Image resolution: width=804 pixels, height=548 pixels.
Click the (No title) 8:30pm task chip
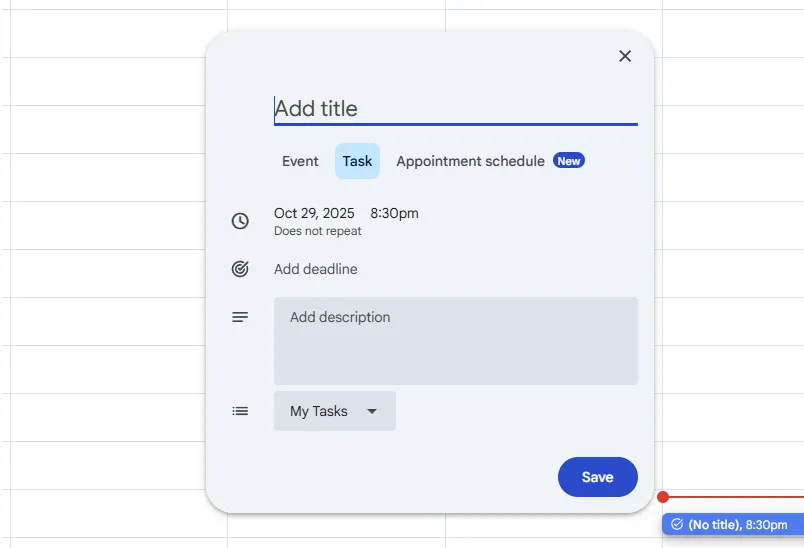click(732, 524)
